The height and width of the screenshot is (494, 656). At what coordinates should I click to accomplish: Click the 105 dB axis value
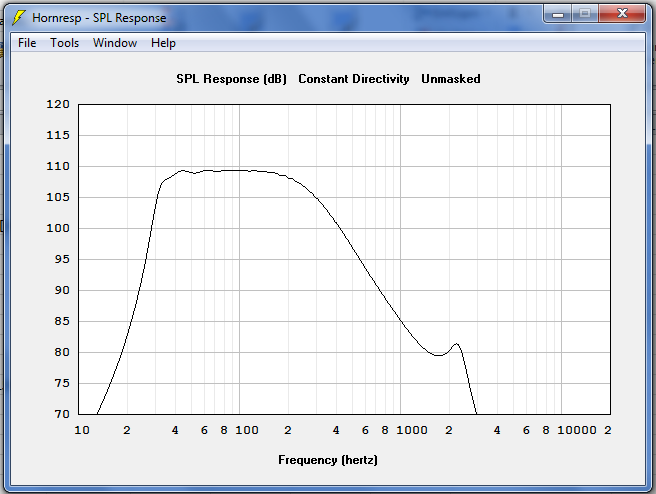(58, 197)
